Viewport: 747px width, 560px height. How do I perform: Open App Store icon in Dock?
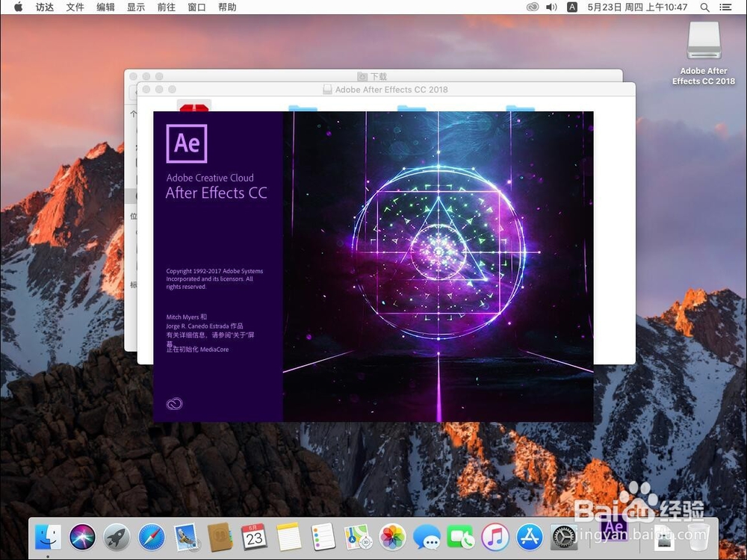click(530, 537)
